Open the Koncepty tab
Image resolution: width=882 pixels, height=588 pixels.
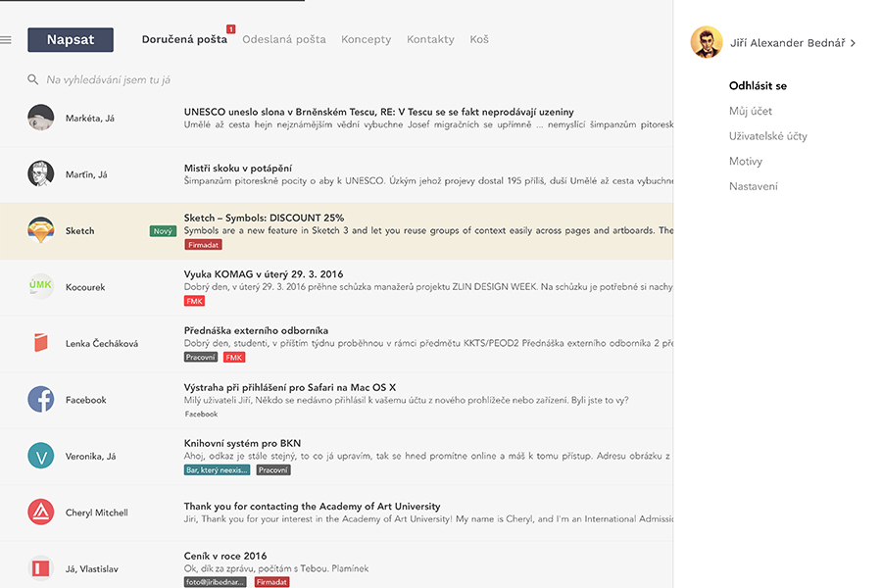click(366, 39)
